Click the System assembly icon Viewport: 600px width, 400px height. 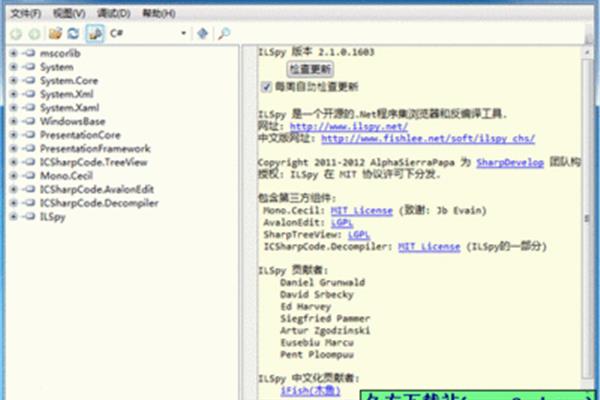[x=29, y=67]
